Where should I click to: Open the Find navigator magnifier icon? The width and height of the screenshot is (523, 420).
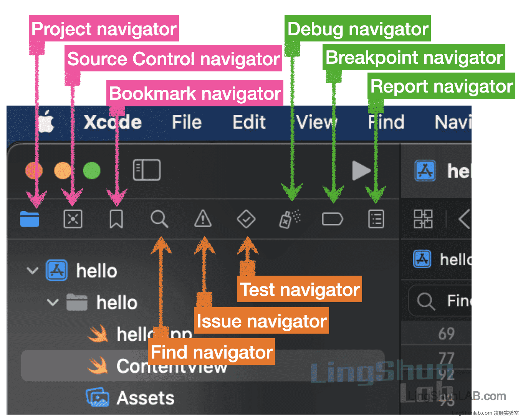159,219
